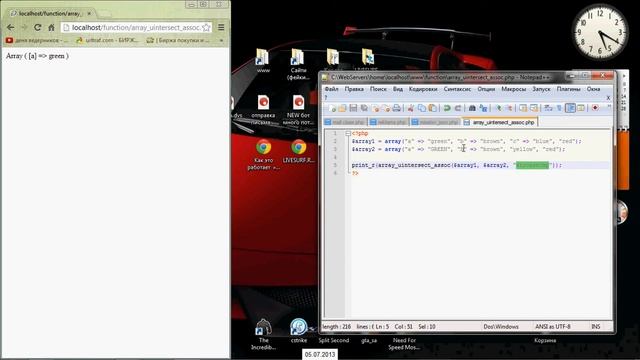Click the analog clock desktop gadget
640x360 pixels.
(600, 32)
